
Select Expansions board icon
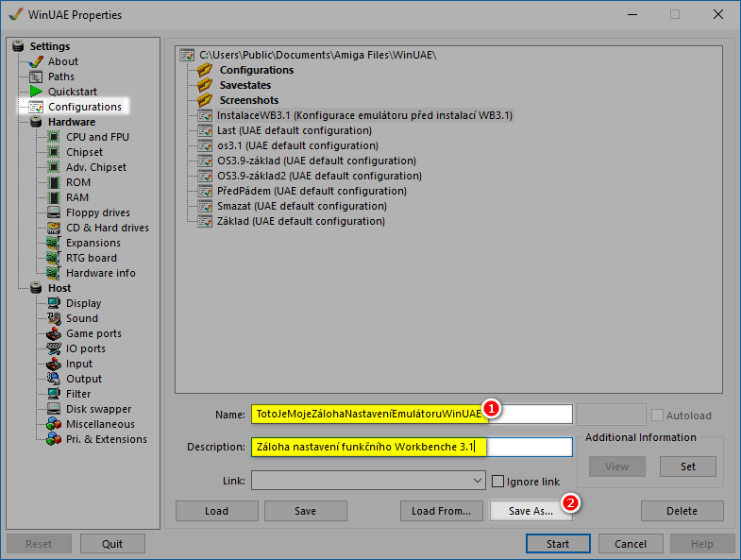coord(54,243)
